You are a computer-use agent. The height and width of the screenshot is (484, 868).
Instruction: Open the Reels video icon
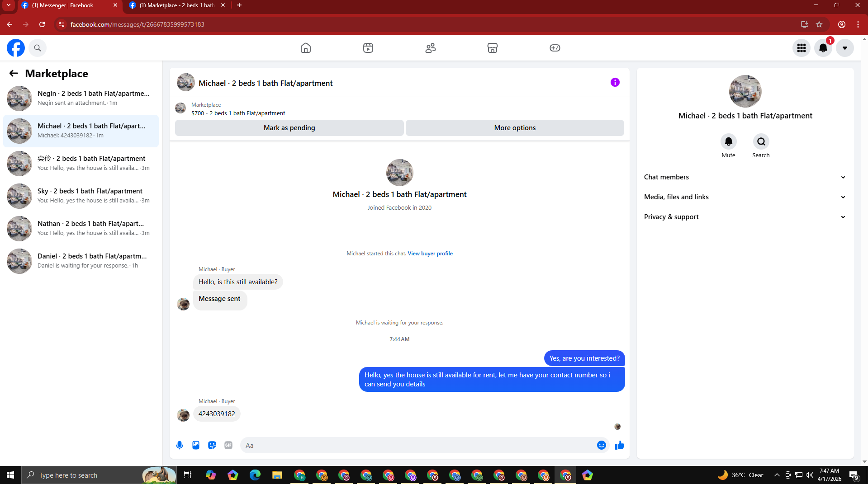(x=368, y=48)
